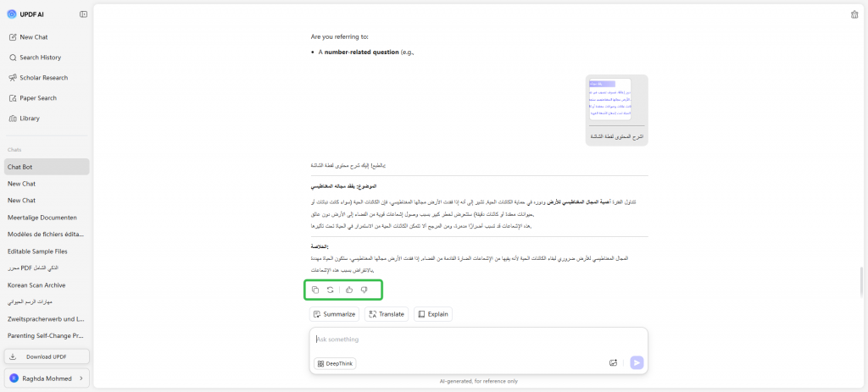This screenshot has height=392, width=868.
Task: Click the 'Are you referring to:' text
Action: [340, 37]
